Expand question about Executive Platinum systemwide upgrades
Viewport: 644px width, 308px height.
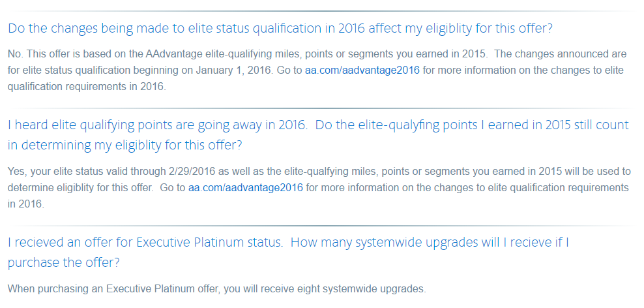point(288,252)
